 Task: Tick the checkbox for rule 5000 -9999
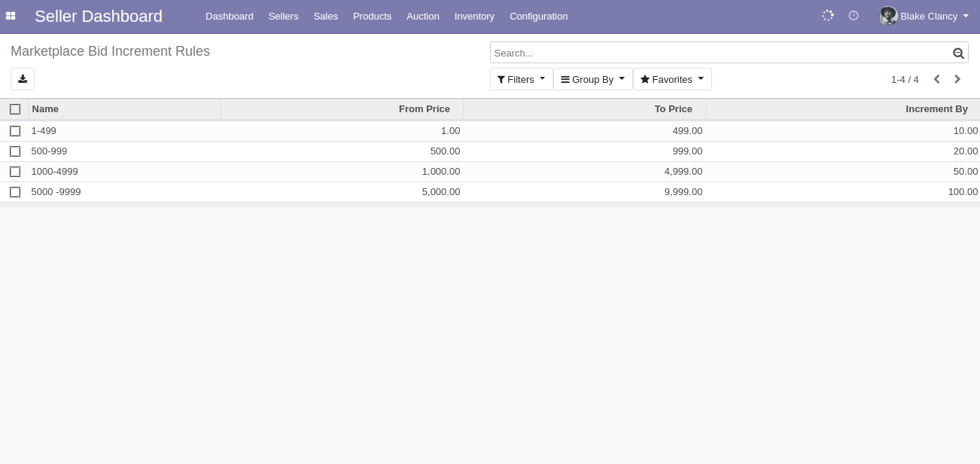point(15,192)
